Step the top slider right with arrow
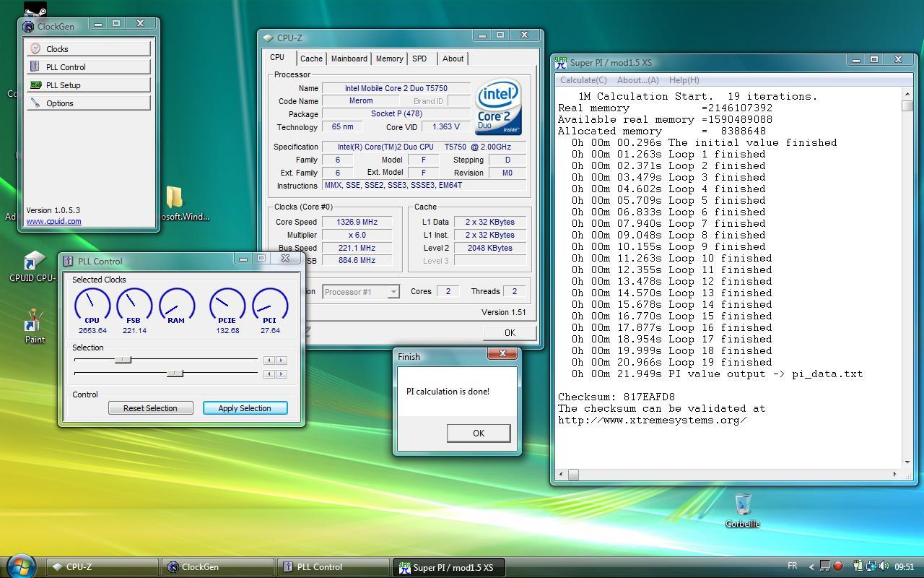This screenshot has width=924, height=578. pyautogui.click(x=282, y=360)
